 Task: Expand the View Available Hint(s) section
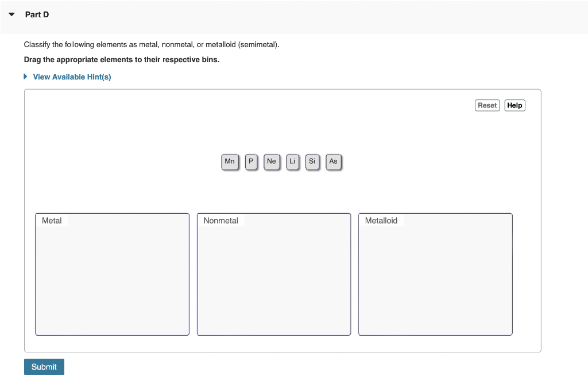72,76
